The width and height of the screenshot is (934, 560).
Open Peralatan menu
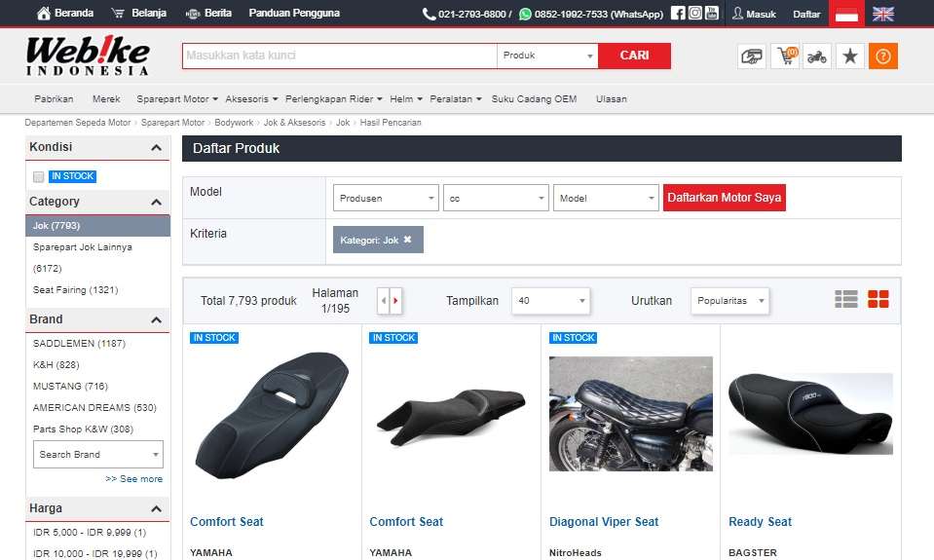[455, 99]
